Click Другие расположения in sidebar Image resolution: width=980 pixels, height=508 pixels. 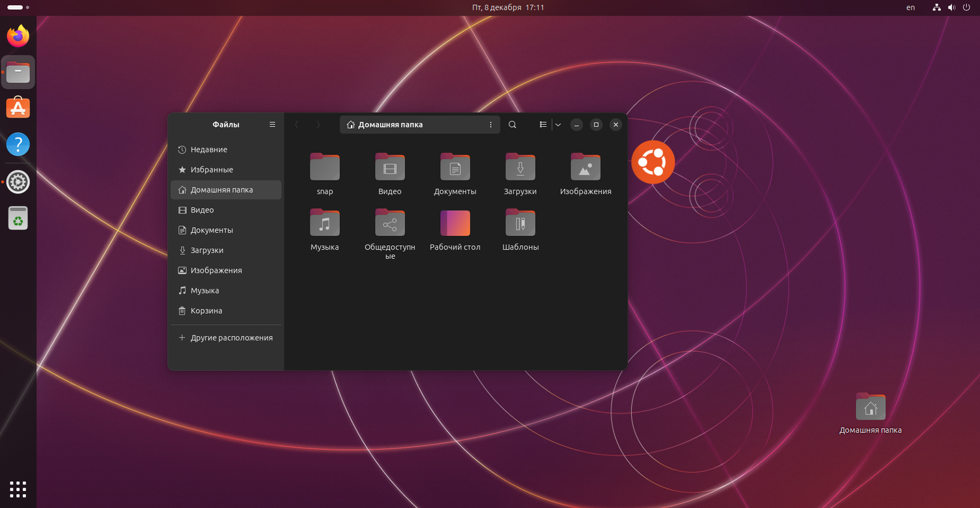[x=231, y=338]
